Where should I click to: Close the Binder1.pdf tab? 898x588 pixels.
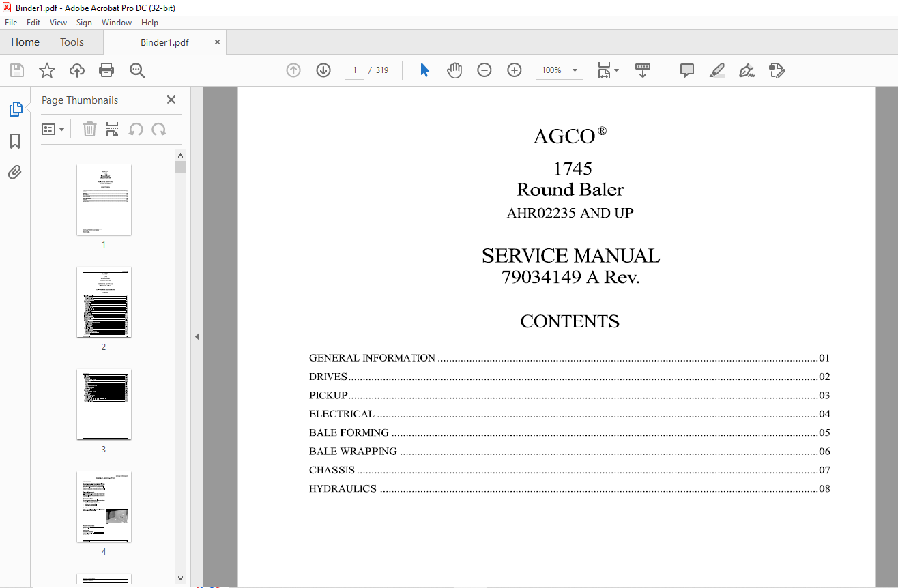(218, 42)
